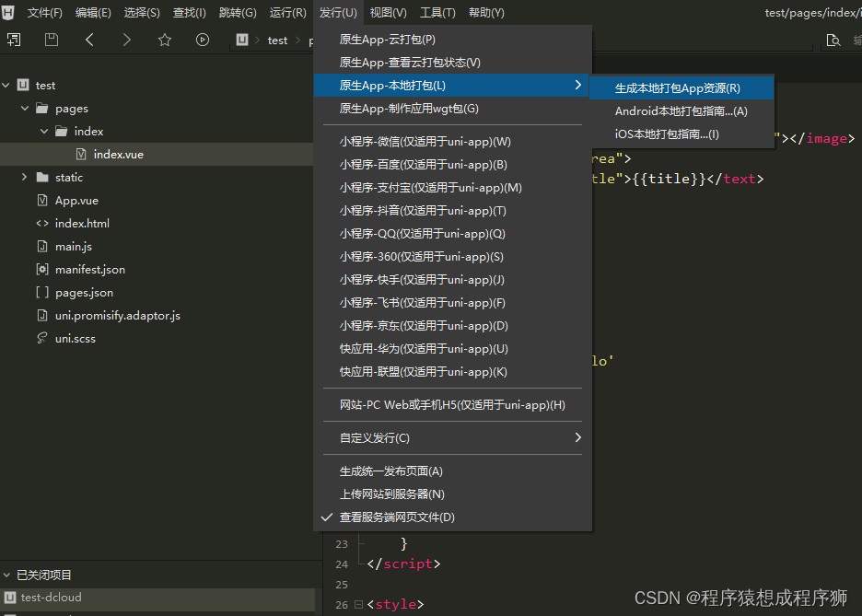Open the 运行(R) menu
The width and height of the screenshot is (862, 616).
287,13
